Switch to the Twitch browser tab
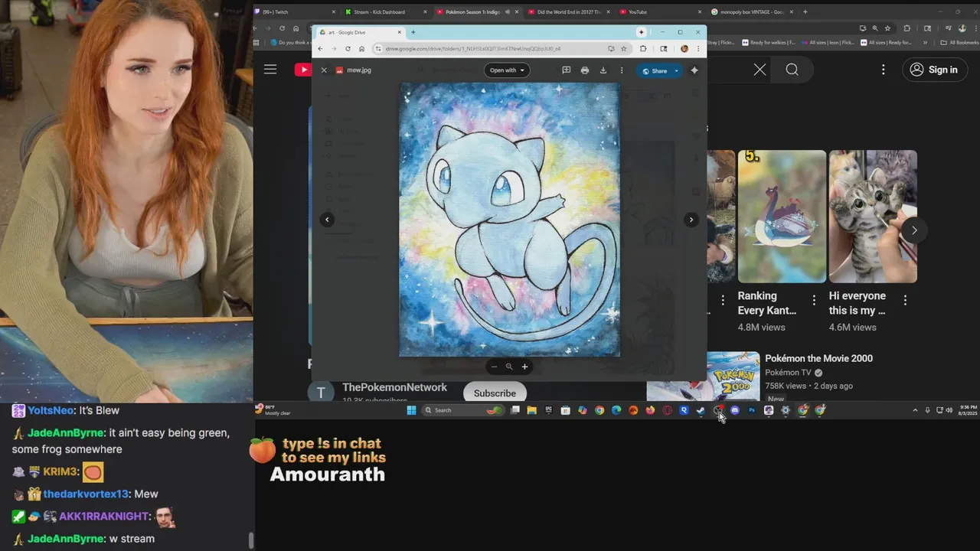 coord(295,12)
